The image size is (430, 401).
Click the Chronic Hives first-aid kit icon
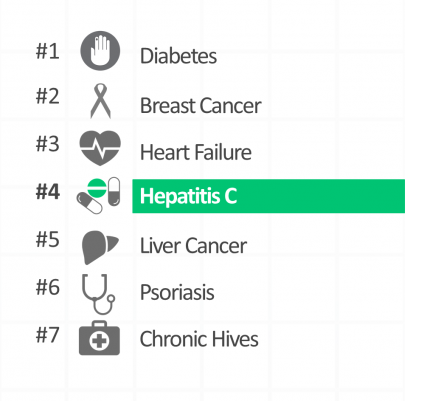(x=99, y=338)
